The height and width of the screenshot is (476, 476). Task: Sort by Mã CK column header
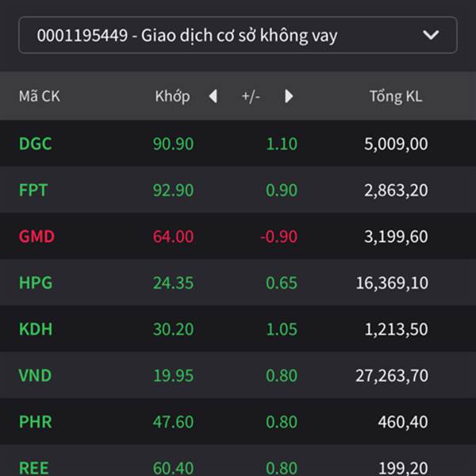pyautogui.click(x=40, y=96)
